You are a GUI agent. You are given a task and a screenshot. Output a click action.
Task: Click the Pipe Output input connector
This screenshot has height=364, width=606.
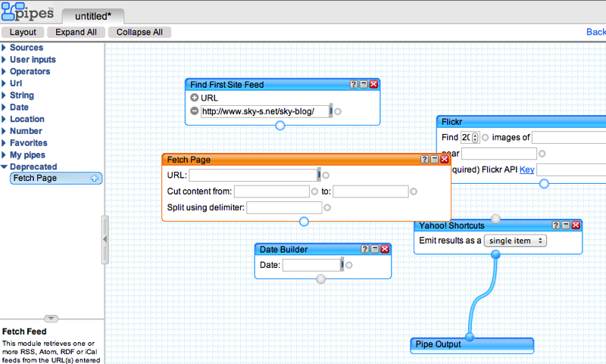pos(470,337)
